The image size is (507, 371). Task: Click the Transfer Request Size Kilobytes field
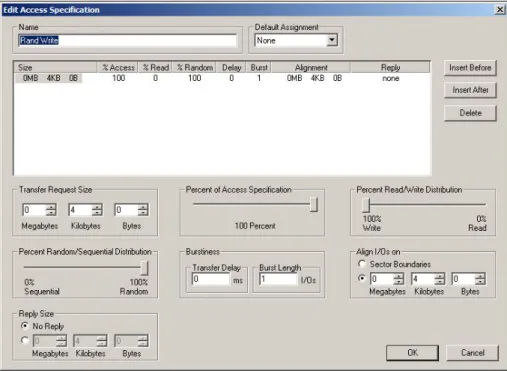[x=80, y=210]
